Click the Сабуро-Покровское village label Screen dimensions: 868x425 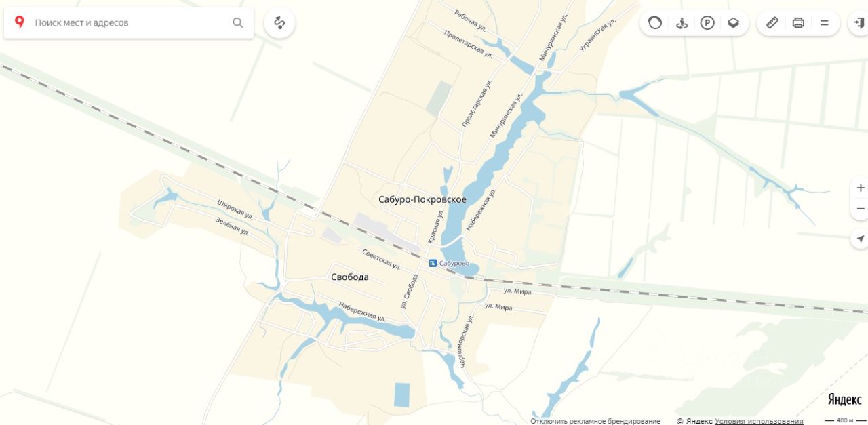pos(422,199)
